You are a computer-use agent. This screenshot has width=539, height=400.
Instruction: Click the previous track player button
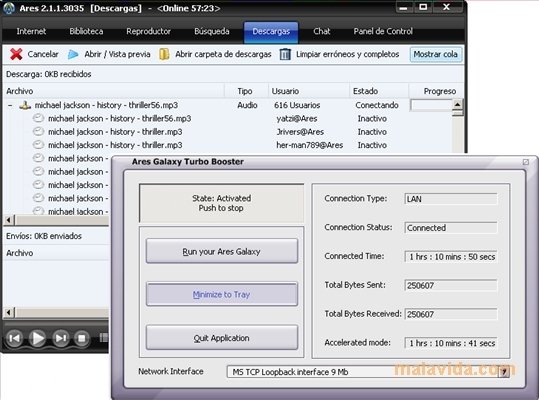click(14, 338)
